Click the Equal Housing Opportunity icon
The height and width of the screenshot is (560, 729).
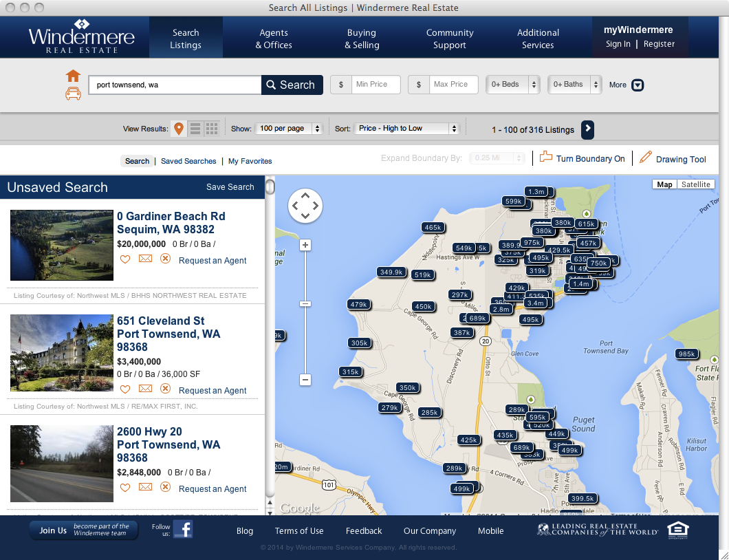[678, 530]
